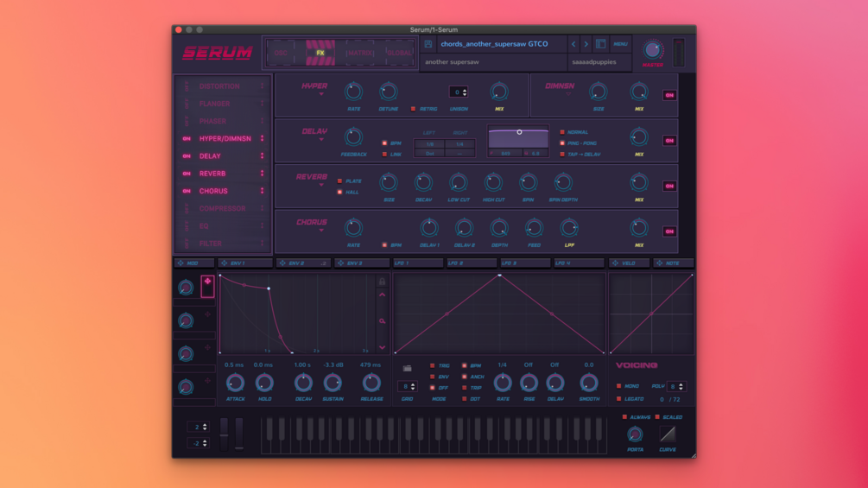Screen dimensions: 868x488
Task: Click the Serum logo
Action: pos(218,53)
